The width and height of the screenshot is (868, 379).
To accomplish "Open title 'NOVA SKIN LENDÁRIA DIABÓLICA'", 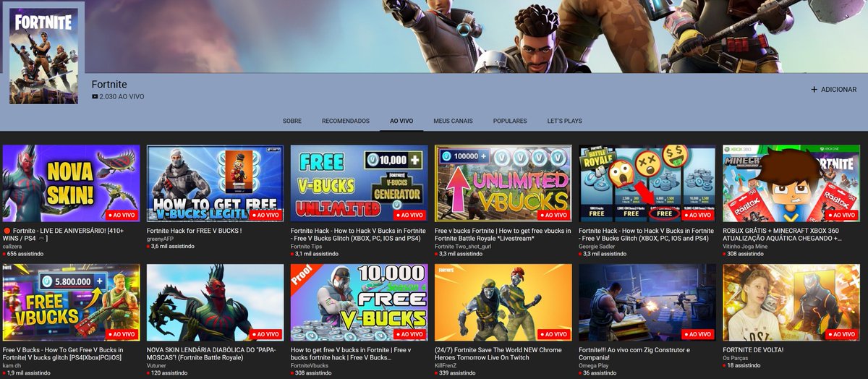I will 212,353.
